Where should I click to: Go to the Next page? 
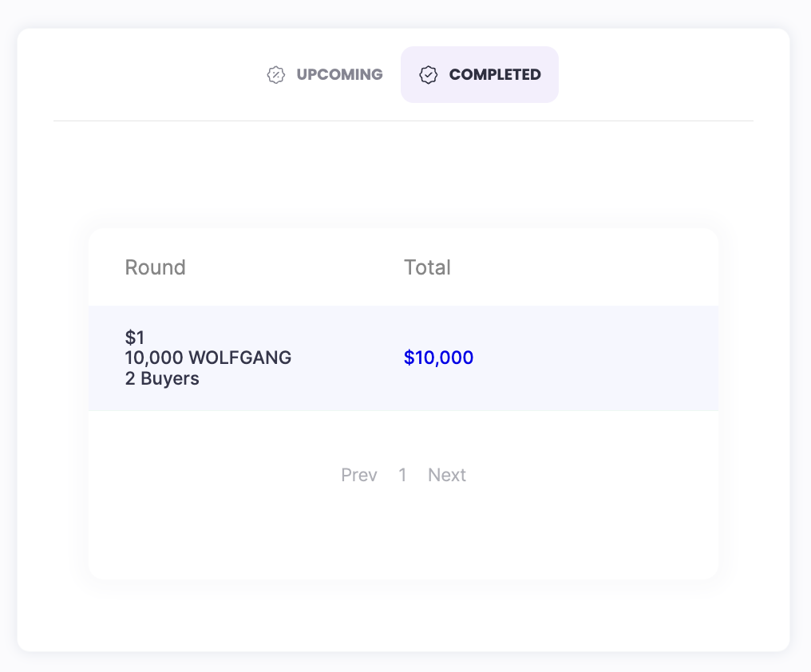(446, 476)
